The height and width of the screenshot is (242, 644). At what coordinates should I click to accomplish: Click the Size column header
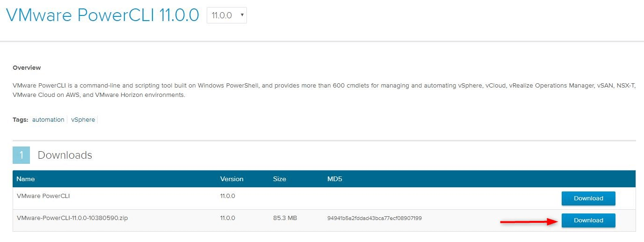280,179
